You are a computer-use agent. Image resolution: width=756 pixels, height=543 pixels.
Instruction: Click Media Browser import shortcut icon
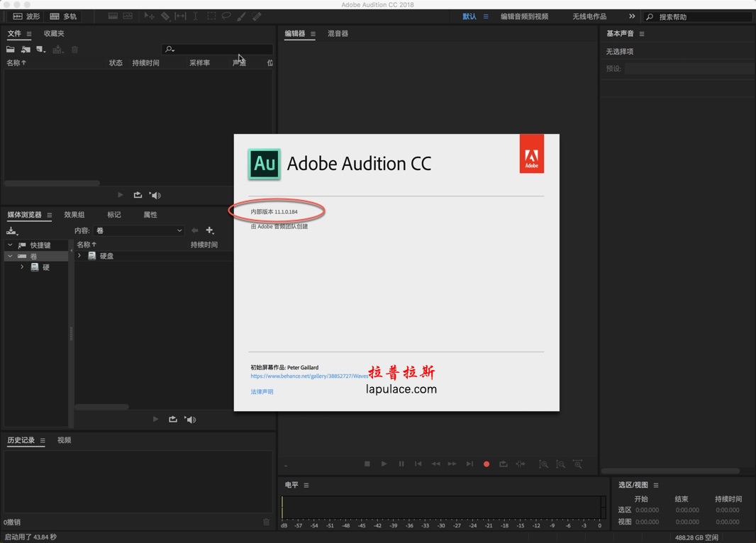click(12, 231)
